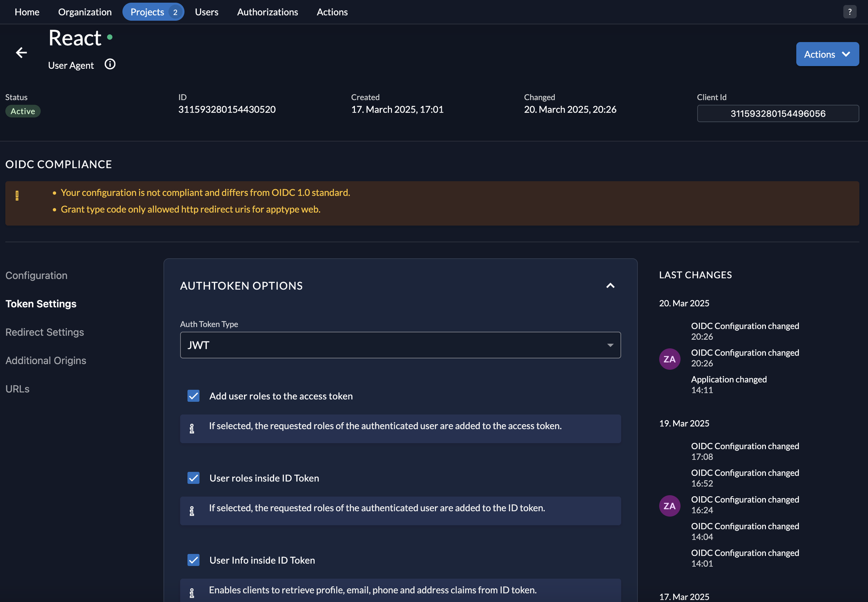Open the Authorizations tab
The image size is (868, 602).
click(268, 12)
